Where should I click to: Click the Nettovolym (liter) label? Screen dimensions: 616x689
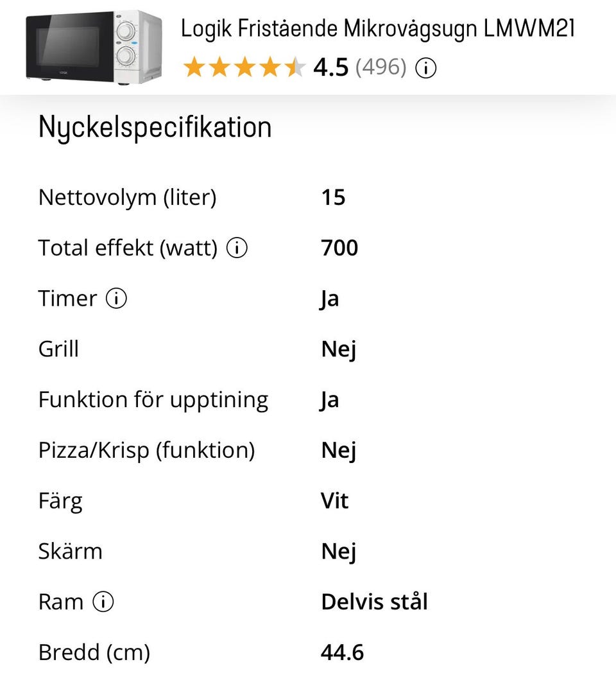128,197
